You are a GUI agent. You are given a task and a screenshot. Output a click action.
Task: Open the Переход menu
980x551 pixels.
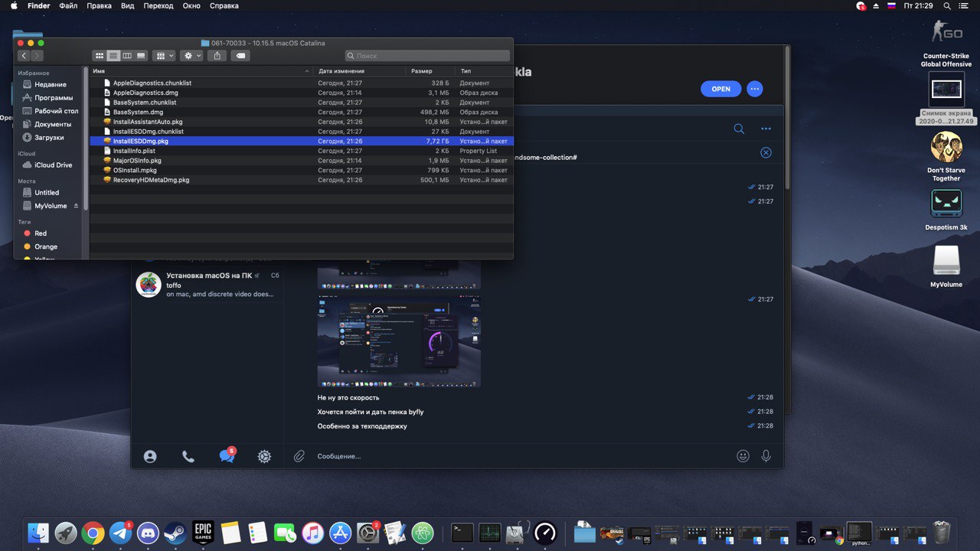pyautogui.click(x=158, y=5)
